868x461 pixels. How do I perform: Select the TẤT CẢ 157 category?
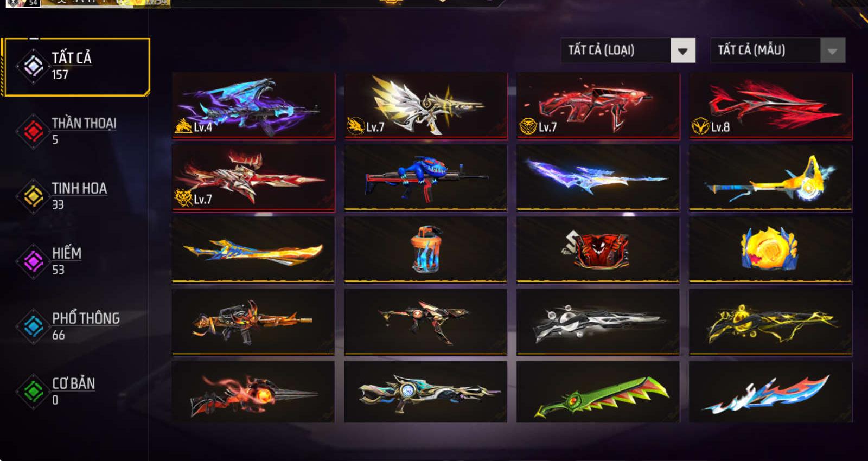[x=76, y=67]
